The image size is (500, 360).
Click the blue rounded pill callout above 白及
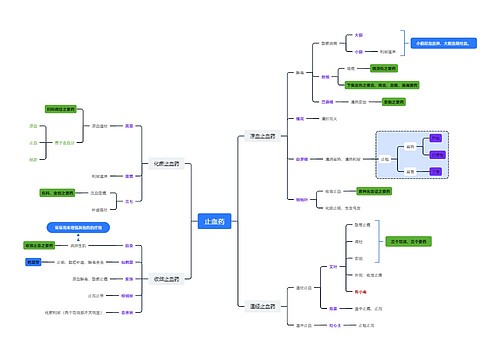[78, 228]
